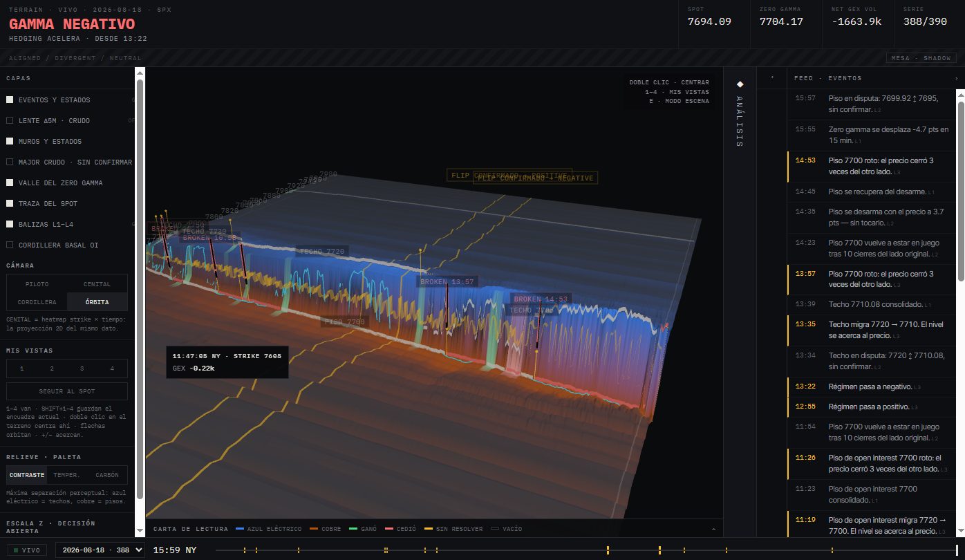Screen dimensions: 965x560
Task: Click the layers panel scrollbar thumb
Action: coord(140,289)
